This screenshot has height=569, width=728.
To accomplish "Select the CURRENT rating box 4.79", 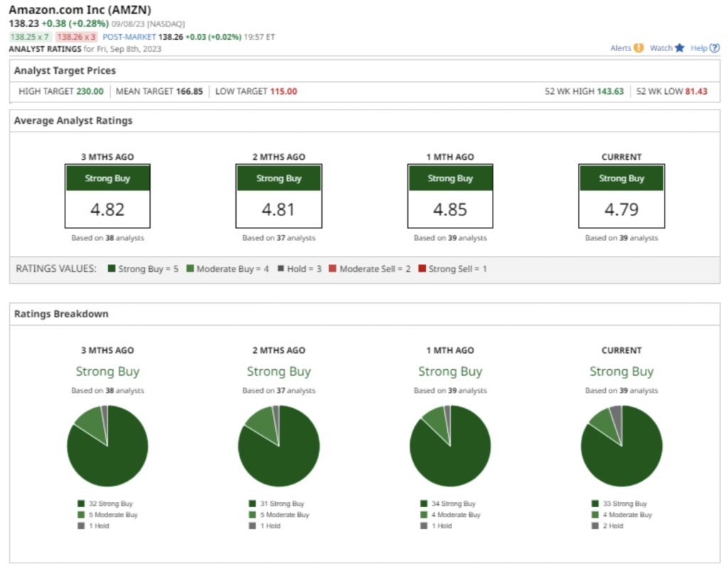I will click(621, 196).
